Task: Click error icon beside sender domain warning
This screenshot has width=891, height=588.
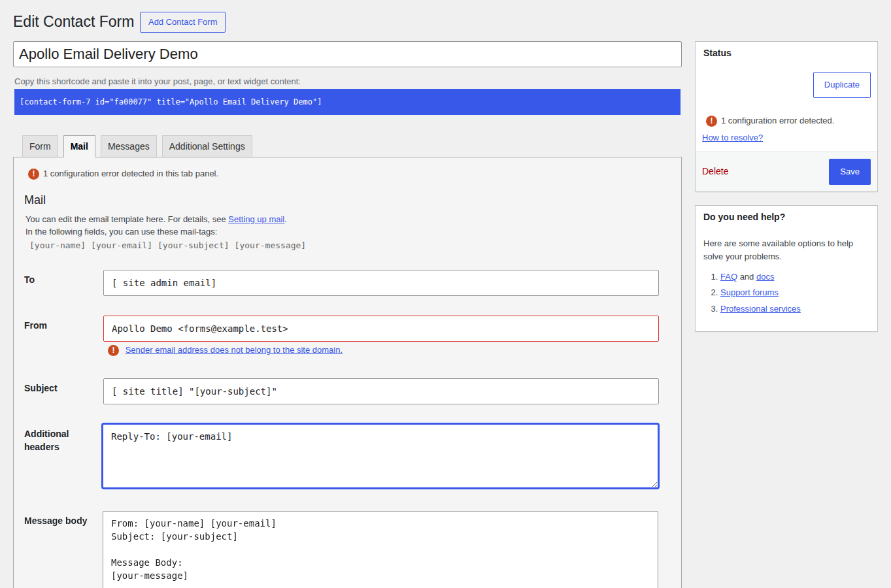Action: 113,350
